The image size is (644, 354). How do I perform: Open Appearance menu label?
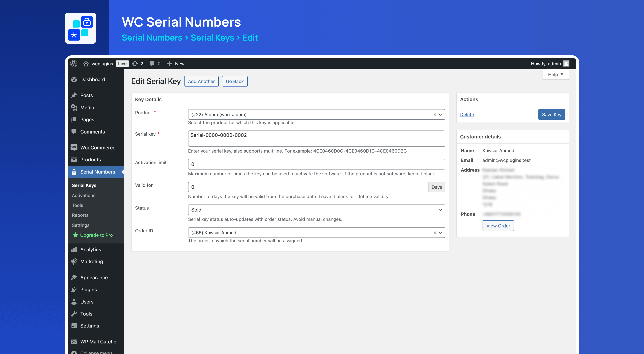pyautogui.click(x=94, y=277)
